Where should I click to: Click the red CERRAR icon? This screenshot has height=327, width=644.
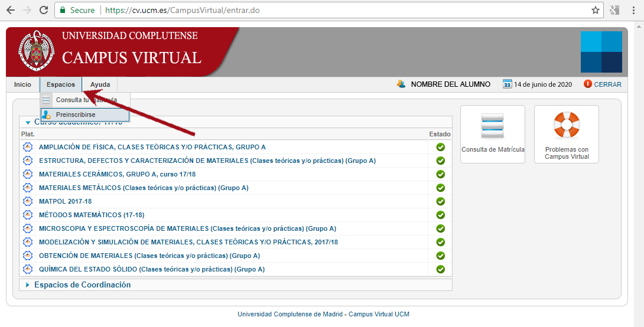point(588,84)
